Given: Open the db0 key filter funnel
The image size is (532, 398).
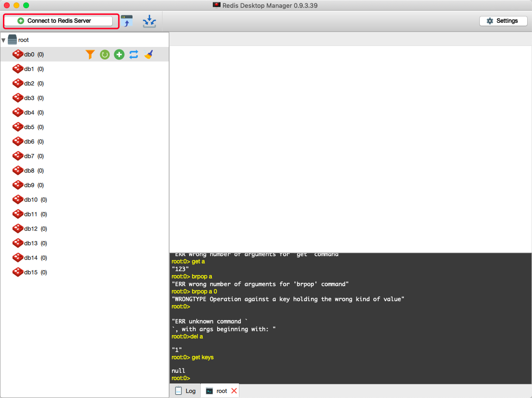Looking at the screenshot, I should pyautogui.click(x=90, y=55).
